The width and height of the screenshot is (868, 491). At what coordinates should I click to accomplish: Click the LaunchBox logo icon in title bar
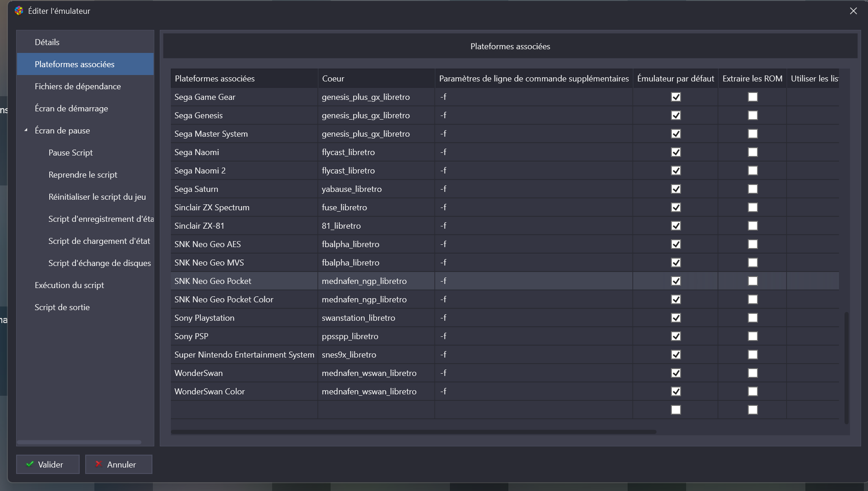coord(19,11)
